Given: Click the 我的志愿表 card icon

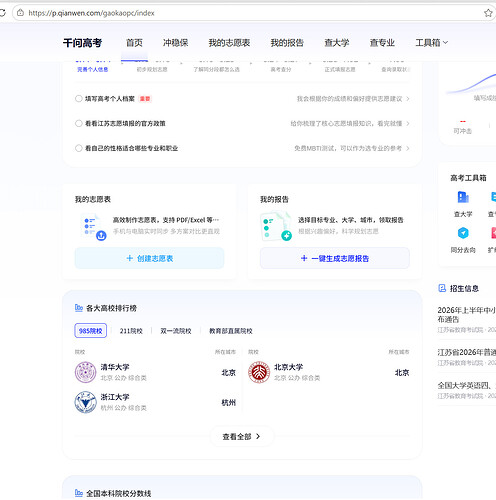Looking at the screenshot, I should (x=93, y=227).
